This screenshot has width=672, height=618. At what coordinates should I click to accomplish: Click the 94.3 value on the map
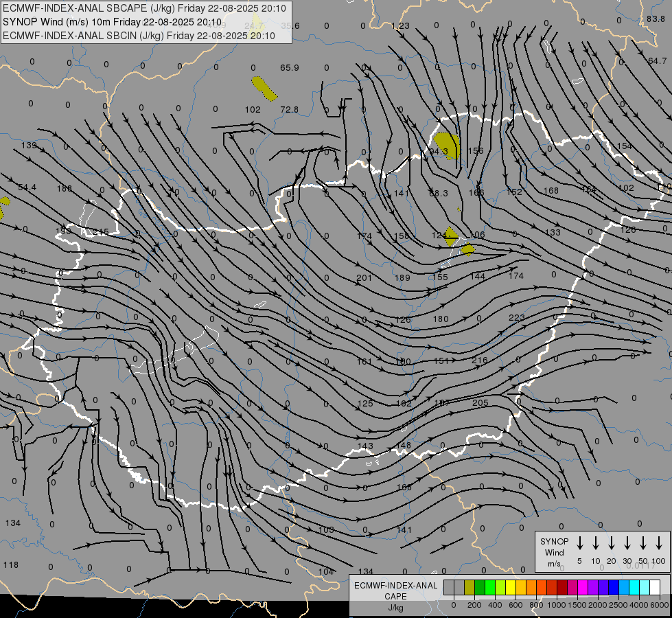tap(439, 151)
